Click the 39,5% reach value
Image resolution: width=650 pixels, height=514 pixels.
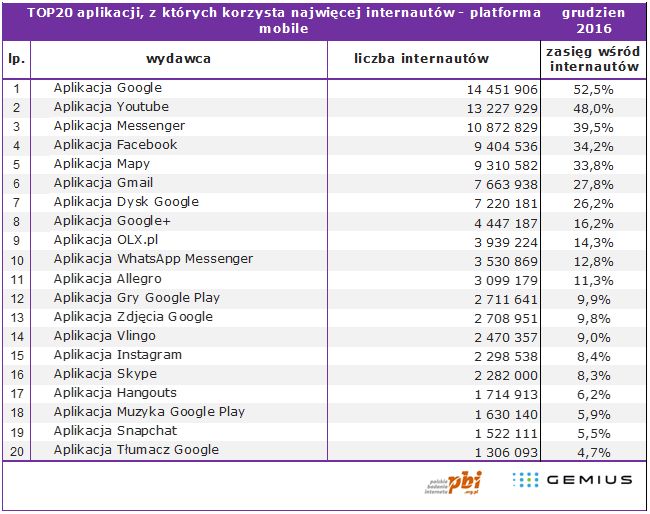point(593,128)
